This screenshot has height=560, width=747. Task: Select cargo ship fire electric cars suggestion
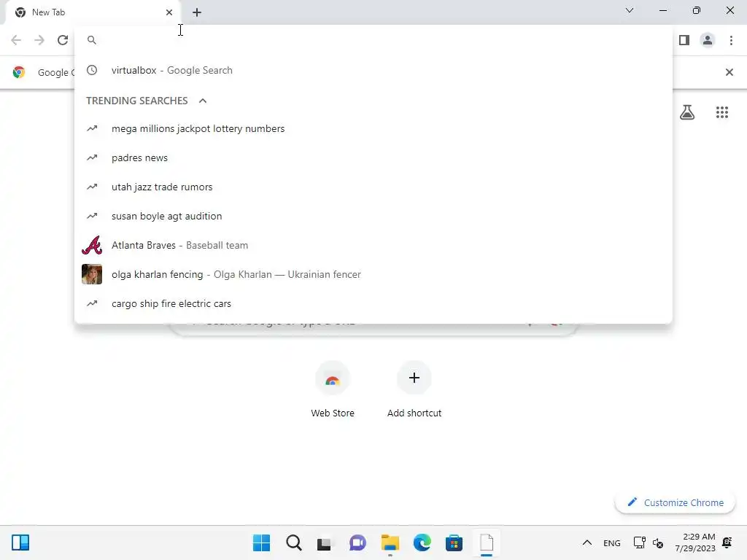tap(373, 303)
